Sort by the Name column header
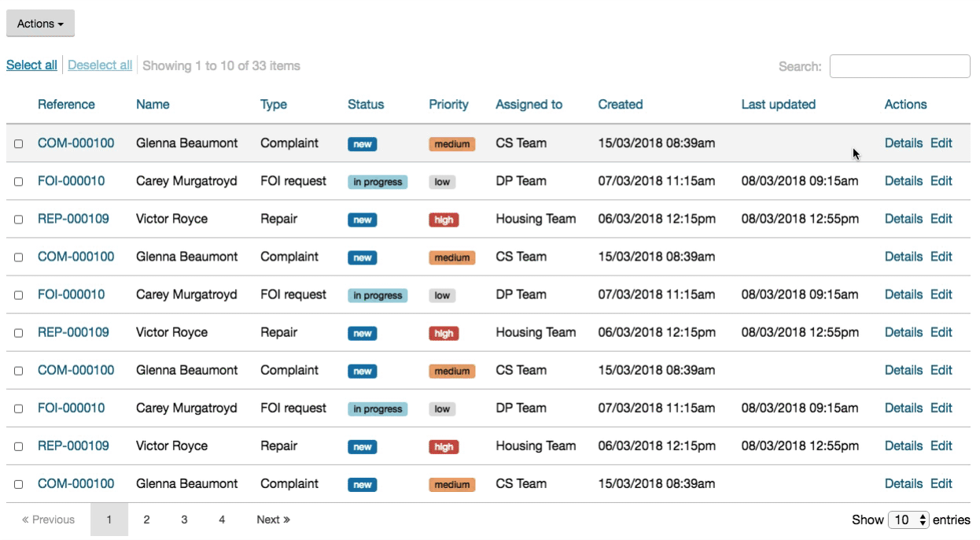 tap(153, 105)
